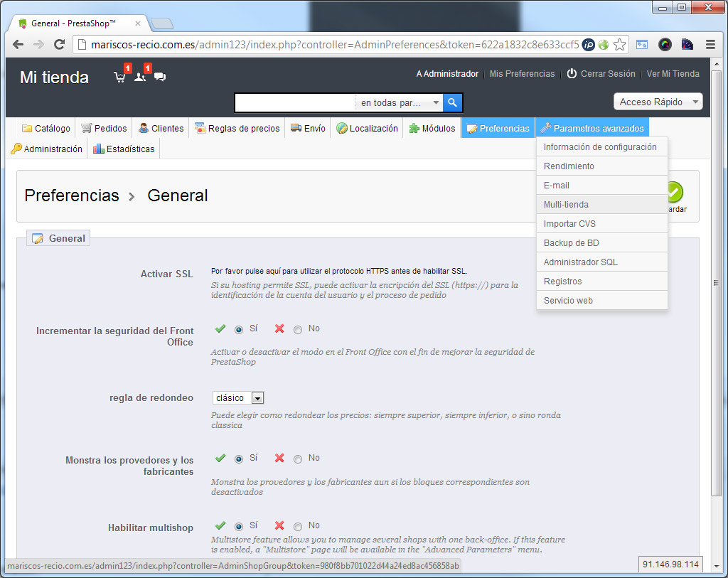Click the green Save checkmark icon
Image resolution: width=728 pixels, height=578 pixels.
[x=674, y=192]
